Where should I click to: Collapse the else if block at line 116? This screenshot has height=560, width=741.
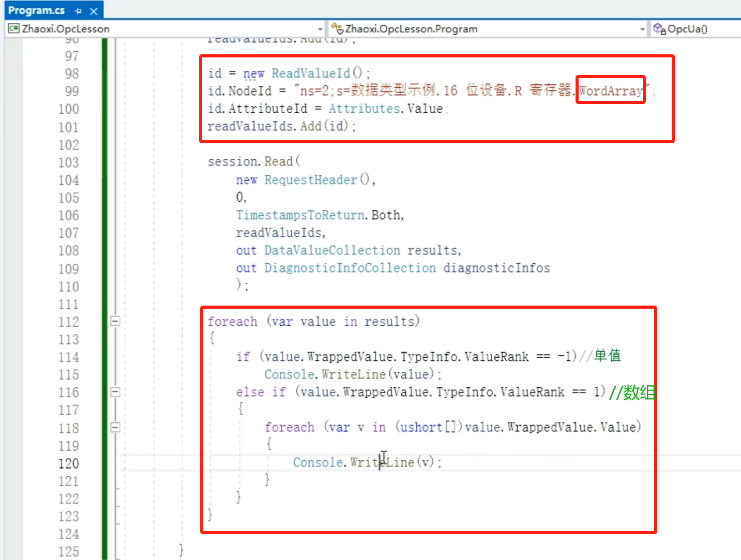pyautogui.click(x=115, y=392)
